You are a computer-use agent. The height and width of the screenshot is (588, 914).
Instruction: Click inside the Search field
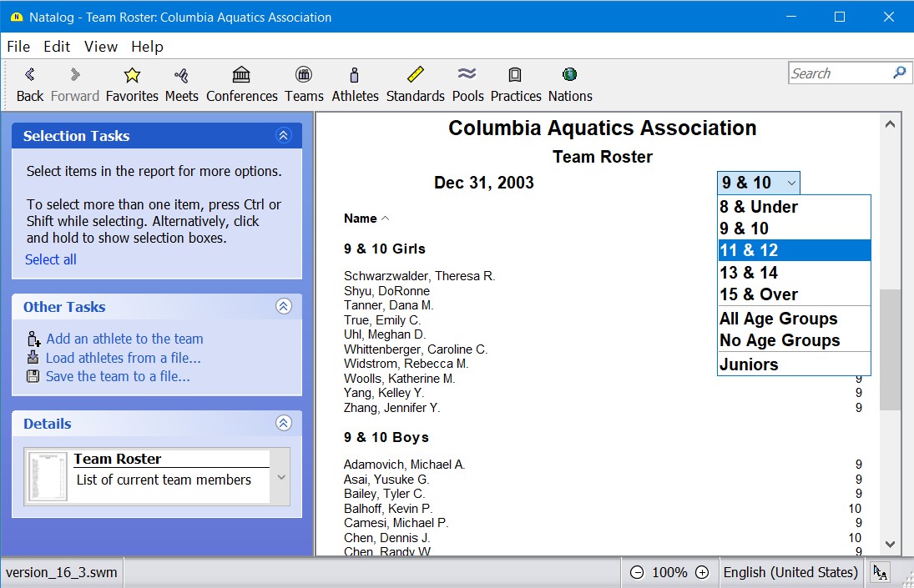[839, 73]
